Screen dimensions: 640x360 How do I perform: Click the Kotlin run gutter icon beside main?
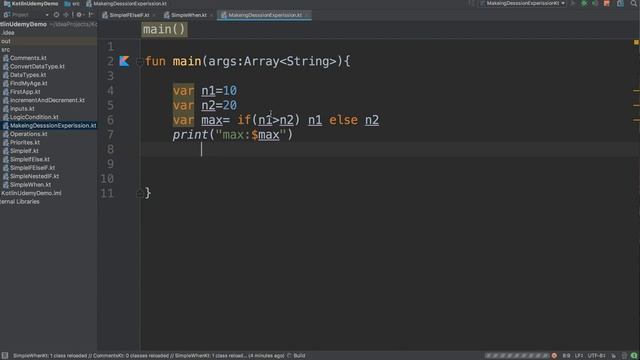click(x=124, y=61)
